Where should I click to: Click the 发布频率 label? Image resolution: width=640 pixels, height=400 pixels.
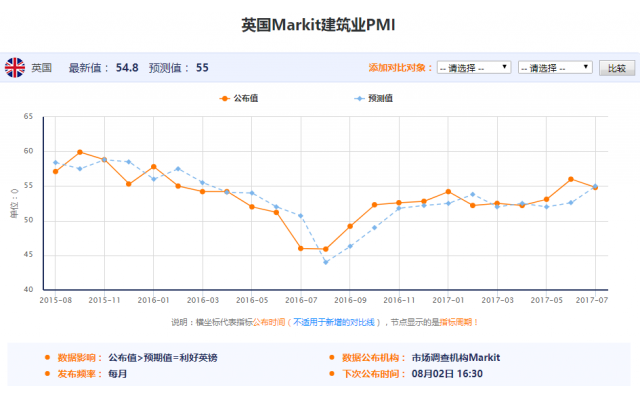click(79, 374)
